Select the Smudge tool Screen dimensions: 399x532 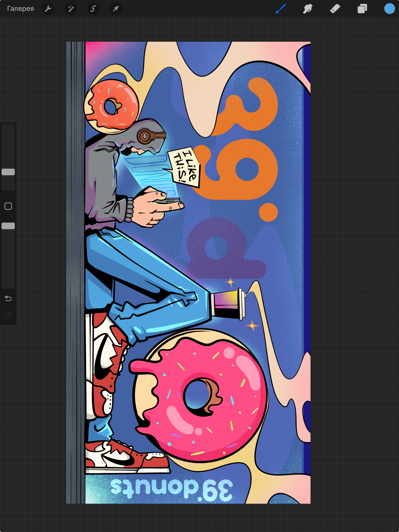pyautogui.click(x=307, y=9)
